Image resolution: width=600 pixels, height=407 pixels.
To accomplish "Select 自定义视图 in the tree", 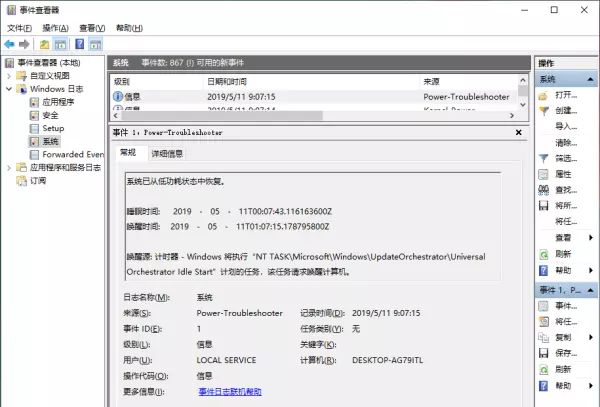I will pos(50,76).
